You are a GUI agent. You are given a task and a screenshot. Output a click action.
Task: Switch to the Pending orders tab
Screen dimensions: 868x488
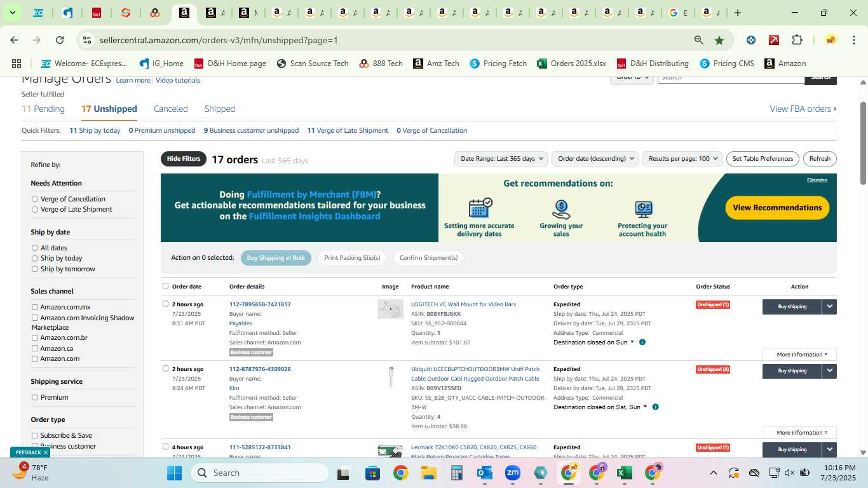click(43, 109)
